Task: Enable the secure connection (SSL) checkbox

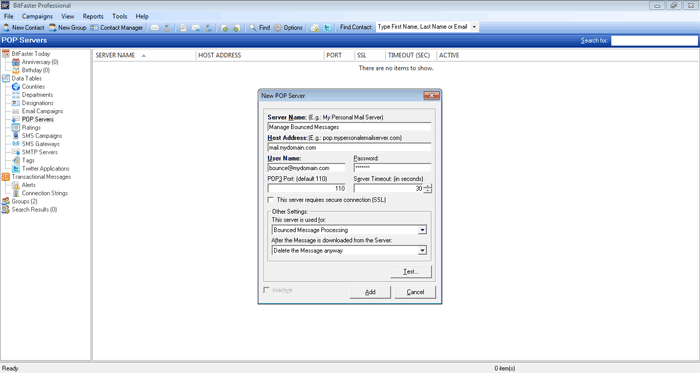Action: pos(271,200)
